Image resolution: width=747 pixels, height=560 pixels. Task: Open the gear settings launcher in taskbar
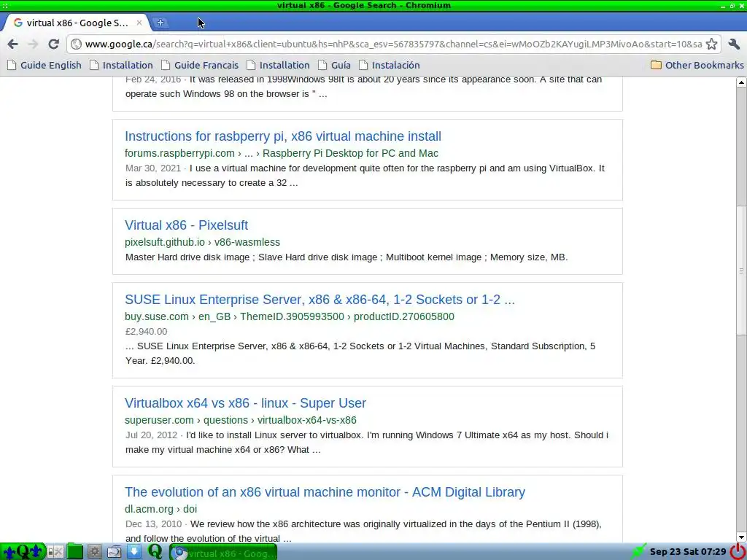click(94, 552)
